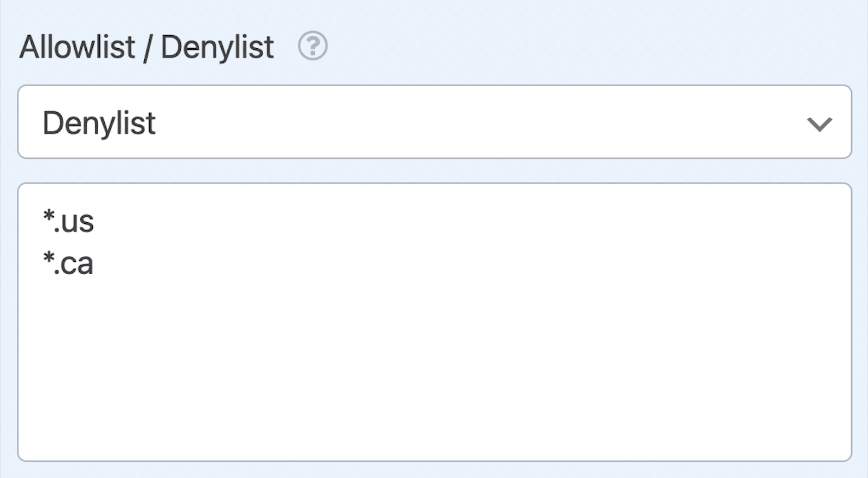This screenshot has height=478, width=868.
Task: Click the help question mark icon
Action: 312,46
